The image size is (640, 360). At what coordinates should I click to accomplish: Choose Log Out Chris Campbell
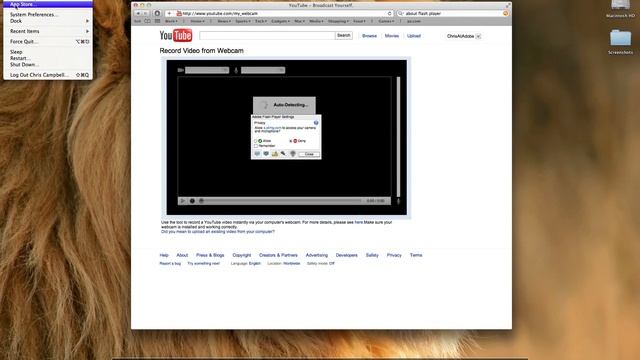pos(48,75)
